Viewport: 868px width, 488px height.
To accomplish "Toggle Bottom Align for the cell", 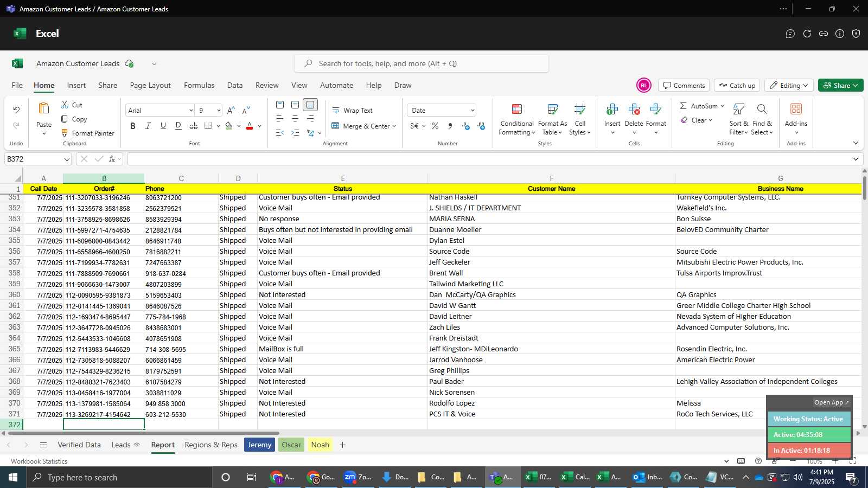I will (x=310, y=105).
